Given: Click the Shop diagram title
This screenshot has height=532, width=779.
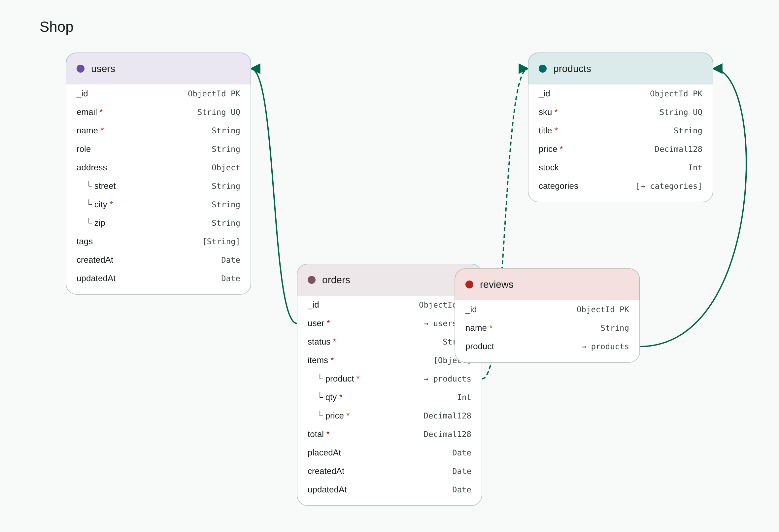Looking at the screenshot, I should pyautogui.click(x=57, y=27).
